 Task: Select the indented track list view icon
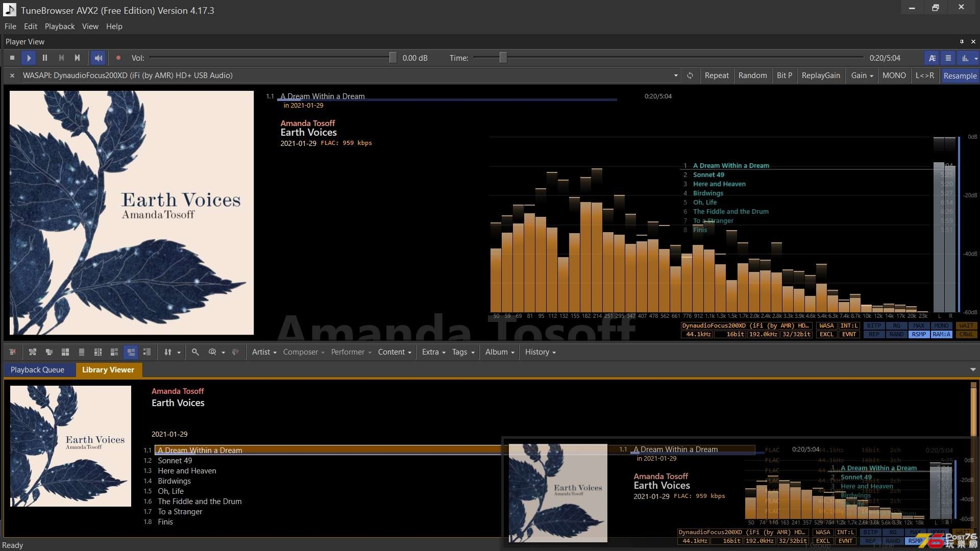(147, 352)
